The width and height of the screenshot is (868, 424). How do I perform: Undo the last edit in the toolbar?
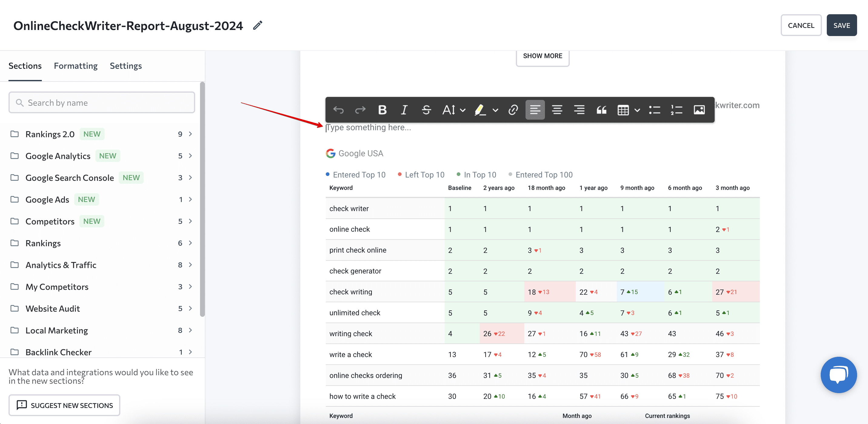click(338, 110)
